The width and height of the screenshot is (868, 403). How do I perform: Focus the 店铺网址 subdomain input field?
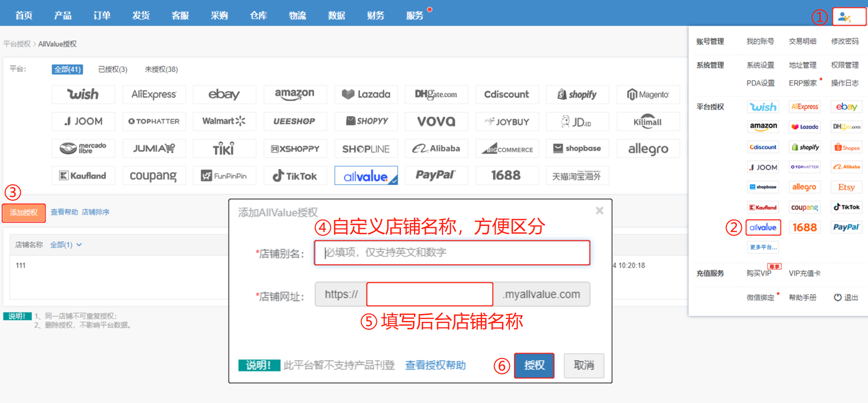430,294
